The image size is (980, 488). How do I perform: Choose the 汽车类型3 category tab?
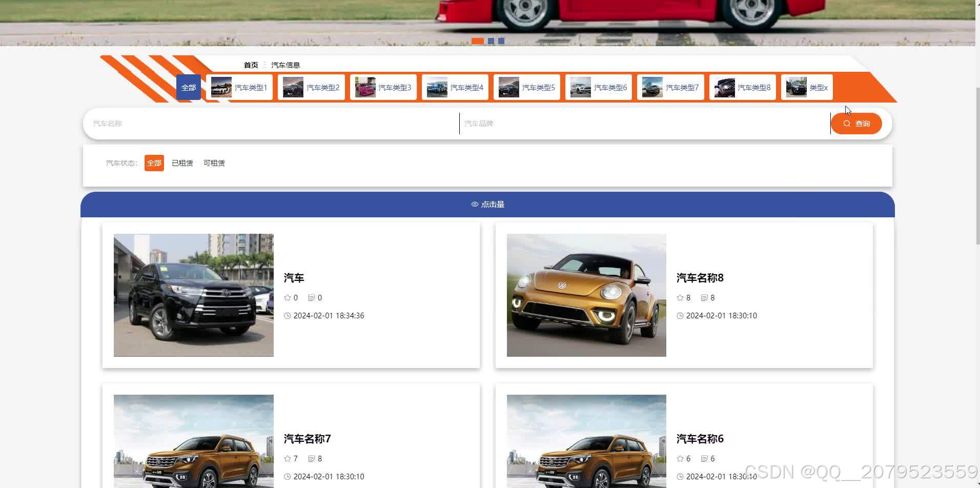pyautogui.click(x=383, y=87)
